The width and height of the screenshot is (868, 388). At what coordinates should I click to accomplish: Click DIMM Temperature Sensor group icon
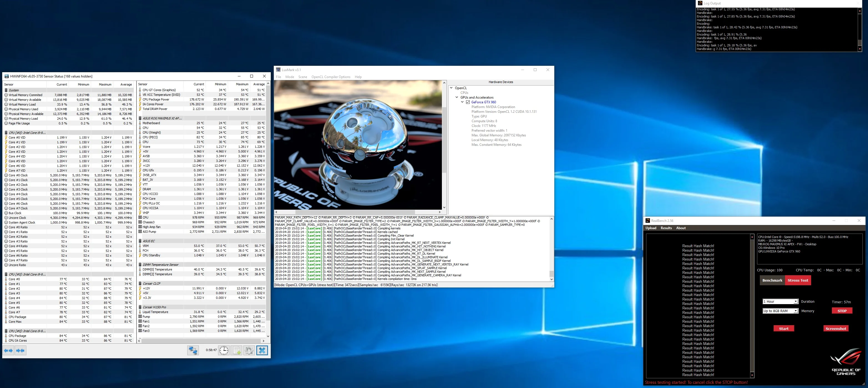pyautogui.click(x=140, y=264)
